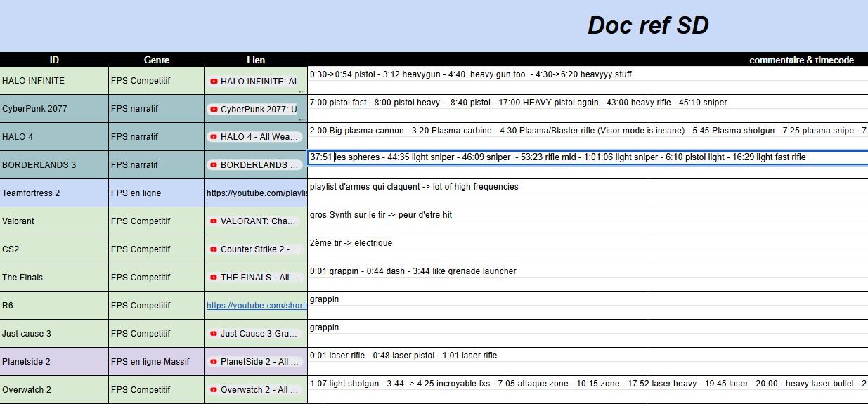Follow the R6 youtube.com shorts link
868x404 pixels.
click(257, 306)
